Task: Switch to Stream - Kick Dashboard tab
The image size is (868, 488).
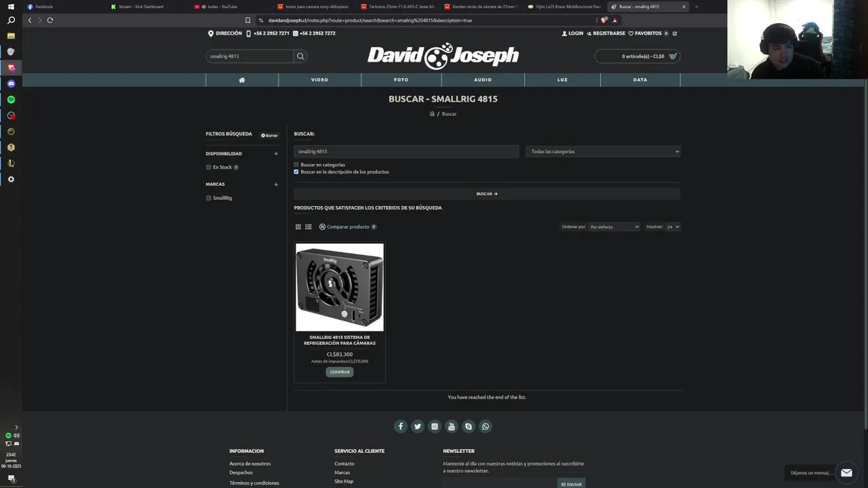Action: pyautogui.click(x=146, y=7)
